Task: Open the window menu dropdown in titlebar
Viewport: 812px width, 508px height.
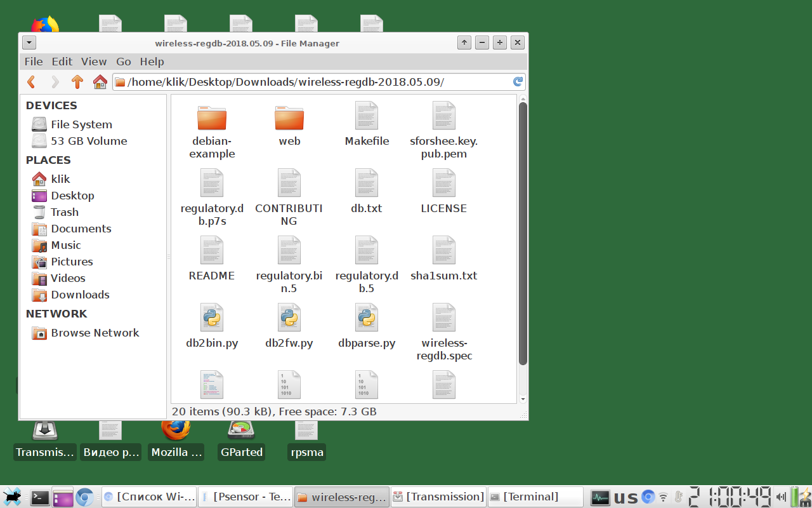Action: (29, 43)
